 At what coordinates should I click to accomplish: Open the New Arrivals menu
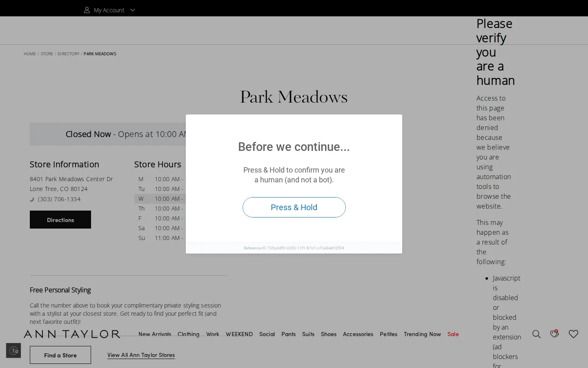click(x=155, y=334)
